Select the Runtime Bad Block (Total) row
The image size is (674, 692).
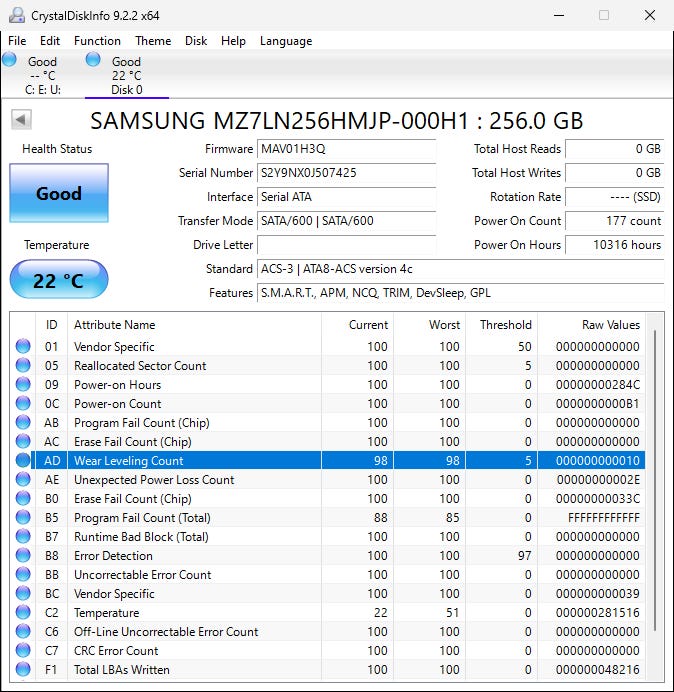coord(328,536)
